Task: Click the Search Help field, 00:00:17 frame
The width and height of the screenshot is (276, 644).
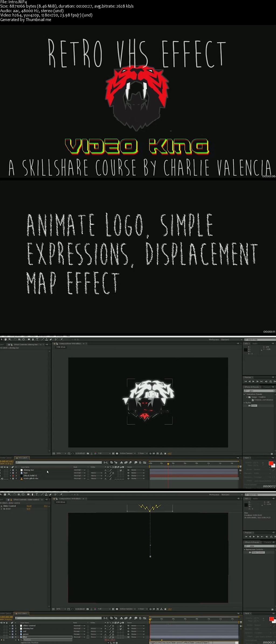Action: (260, 339)
